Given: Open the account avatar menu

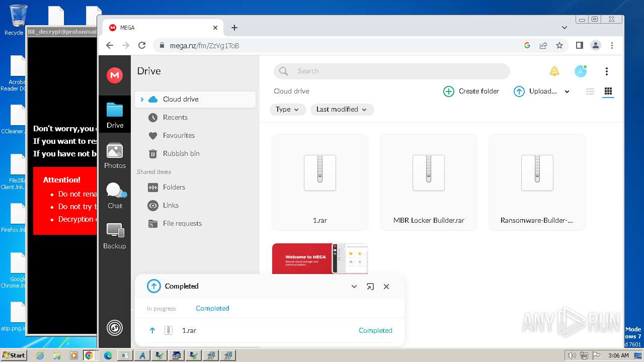Looking at the screenshot, I should (x=581, y=71).
